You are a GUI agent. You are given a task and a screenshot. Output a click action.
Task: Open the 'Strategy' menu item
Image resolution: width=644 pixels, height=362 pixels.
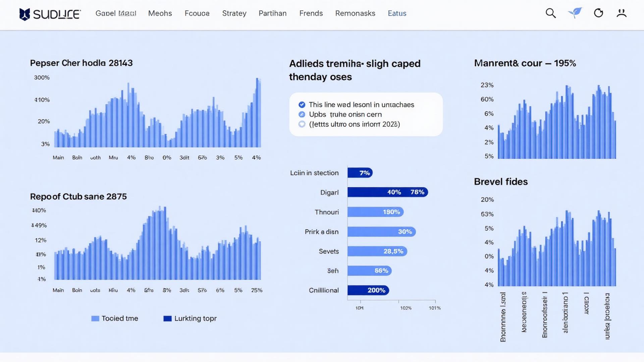234,13
